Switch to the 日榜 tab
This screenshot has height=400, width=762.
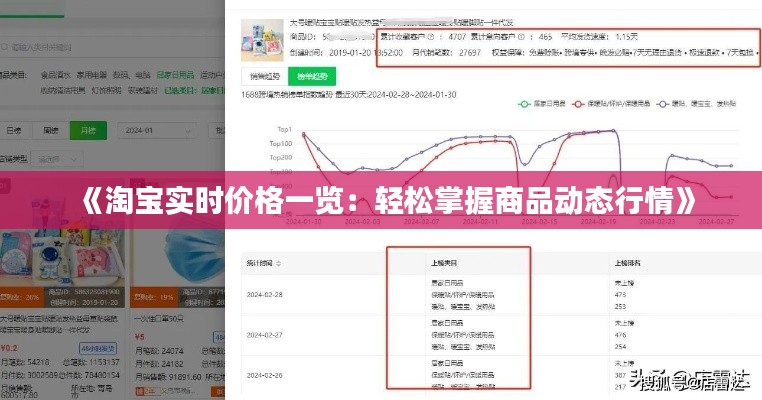[x=15, y=130]
